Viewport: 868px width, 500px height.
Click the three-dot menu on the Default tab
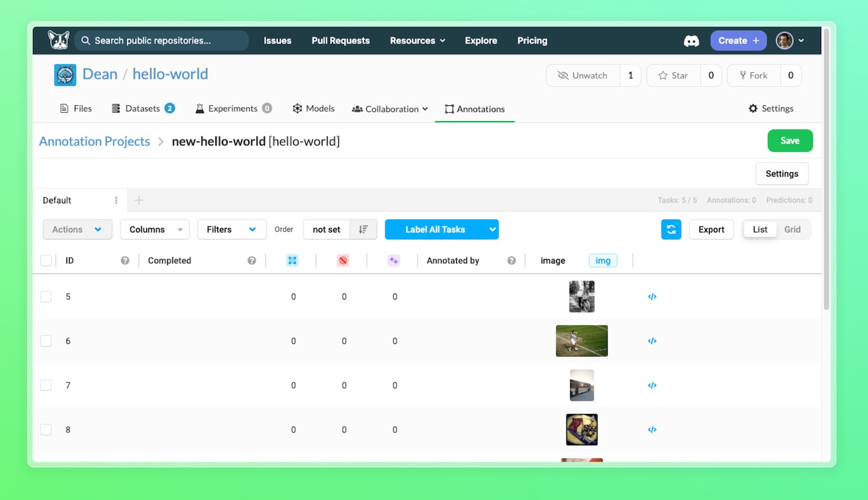116,200
